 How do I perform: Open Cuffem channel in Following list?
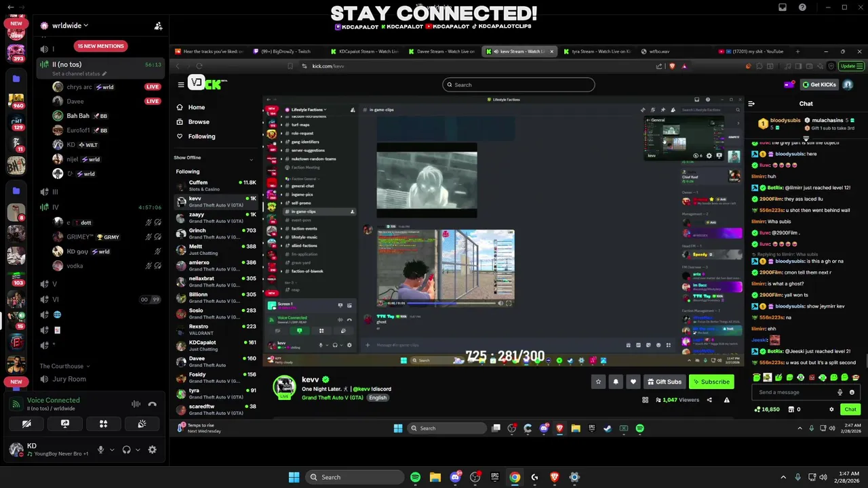click(x=216, y=186)
